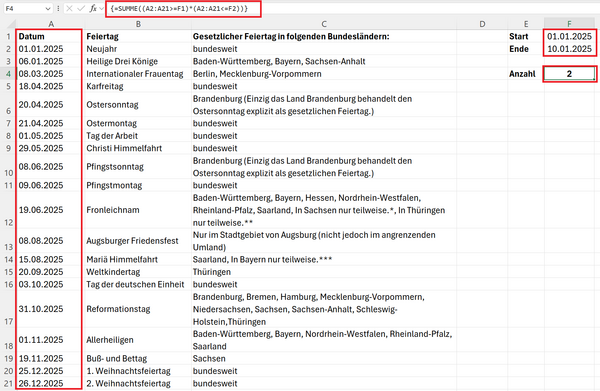Select column D header
The image size is (600, 391).
pos(482,24)
